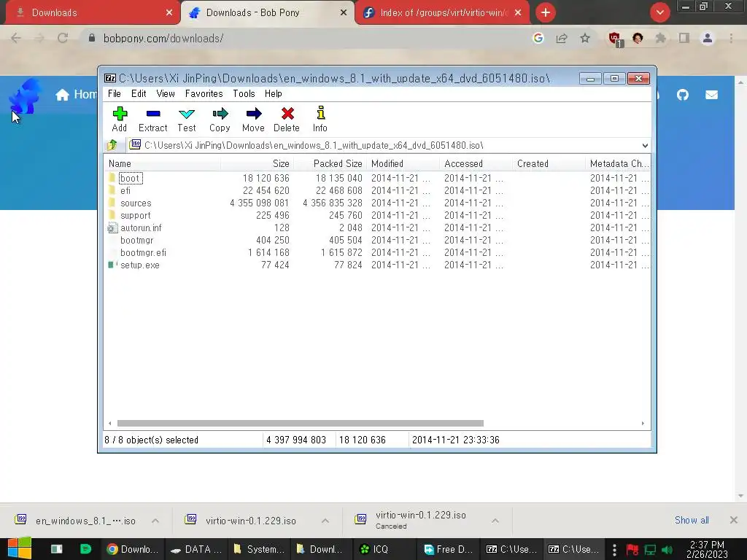Expand options for completed virtio-win-0.1.229.iso download

[325, 521]
